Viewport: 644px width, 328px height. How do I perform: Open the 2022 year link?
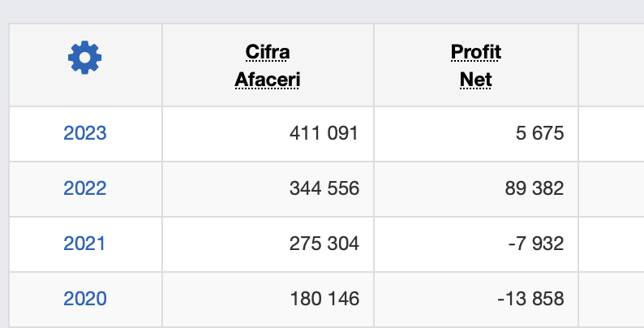(85, 188)
